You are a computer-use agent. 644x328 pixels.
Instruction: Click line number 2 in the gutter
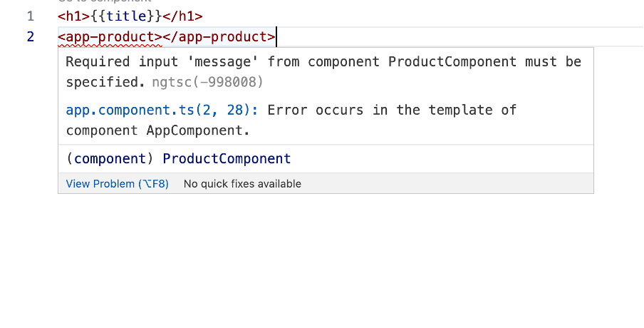click(x=30, y=36)
